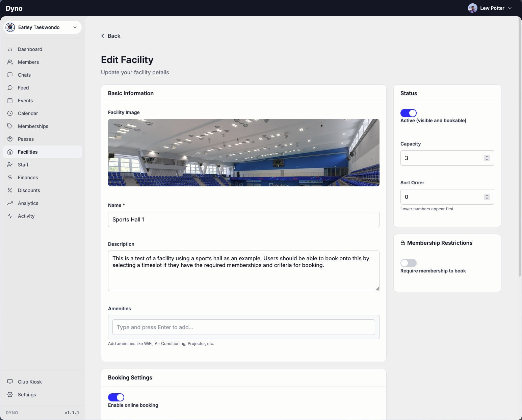
Task: Go Back to the previous page
Action: click(x=111, y=36)
